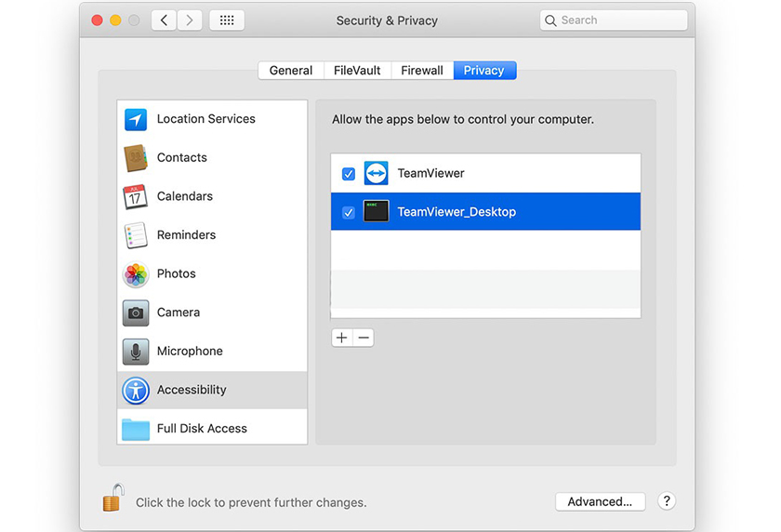781x532 pixels.
Task: Click the TeamViewer app icon
Action: pos(376,173)
